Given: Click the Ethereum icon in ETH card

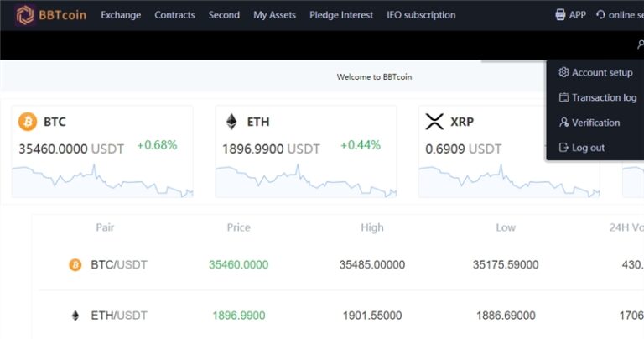Looking at the screenshot, I should 231,122.
